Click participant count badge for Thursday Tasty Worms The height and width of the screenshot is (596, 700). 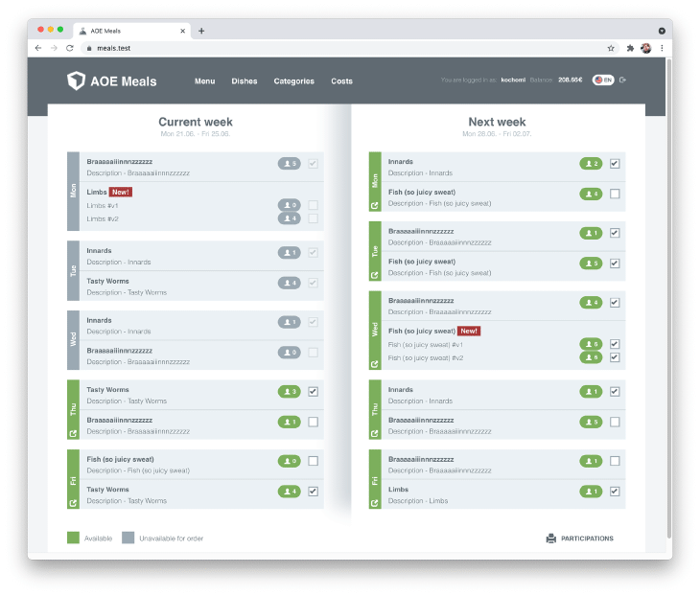(289, 392)
